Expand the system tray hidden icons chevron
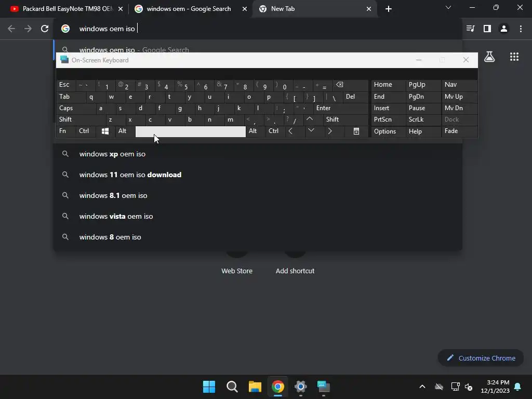 422,387
